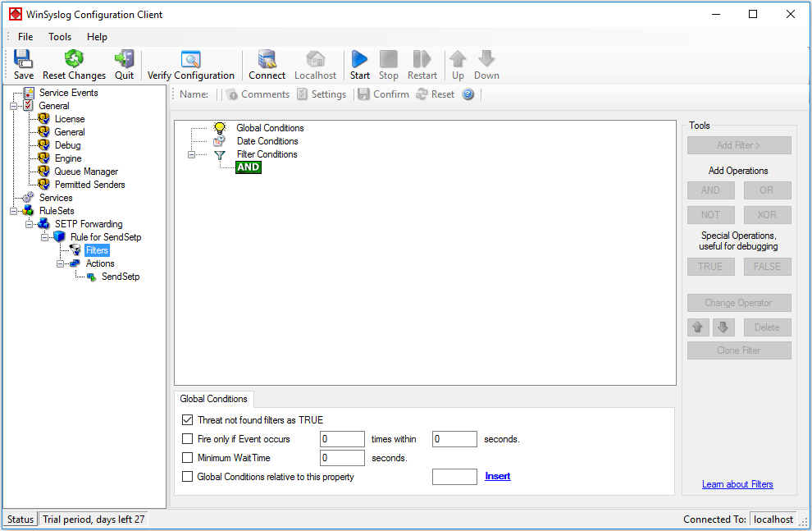Select the Global Conditions lightbulb icon
This screenshot has width=812, height=531.
[220, 127]
